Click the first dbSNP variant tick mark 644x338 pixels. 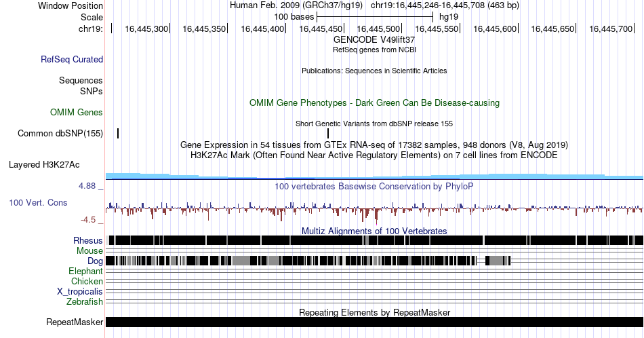click(x=118, y=133)
